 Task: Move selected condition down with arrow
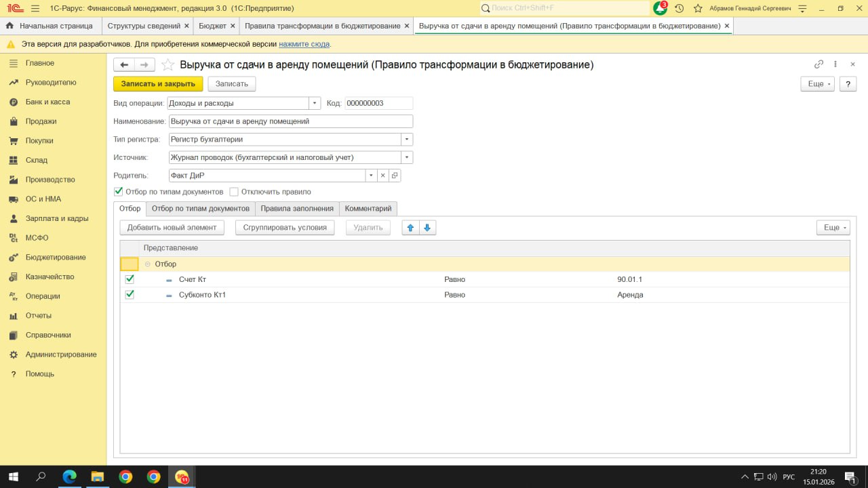pyautogui.click(x=427, y=228)
